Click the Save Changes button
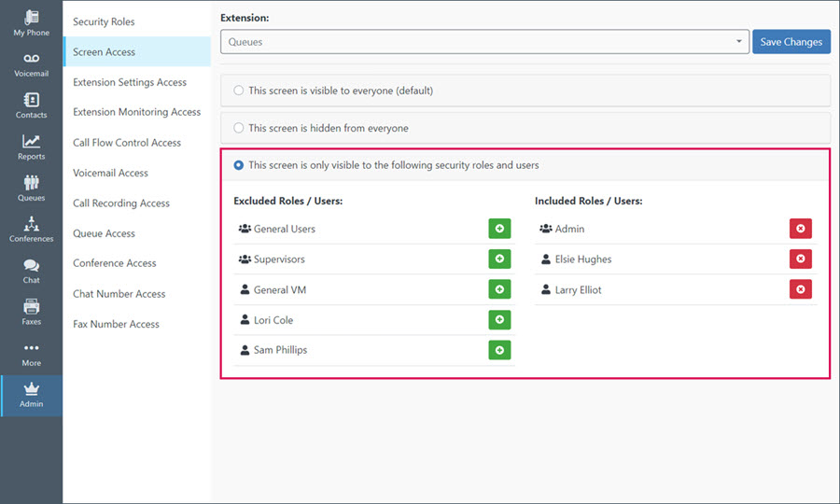 coord(791,42)
